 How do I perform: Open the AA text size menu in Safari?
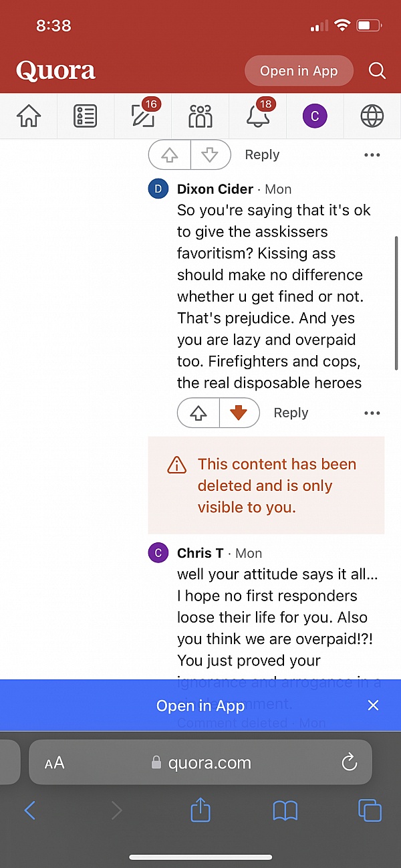(x=54, y=762)
